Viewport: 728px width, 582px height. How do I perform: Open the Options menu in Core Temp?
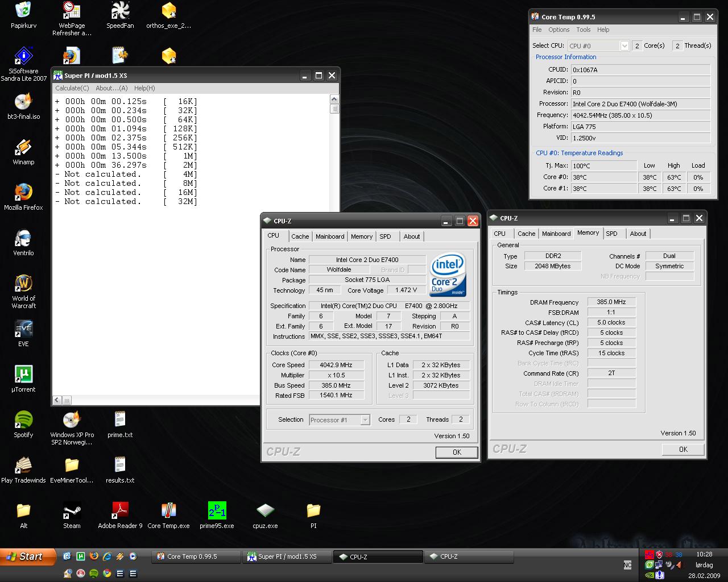click(559, 30)
